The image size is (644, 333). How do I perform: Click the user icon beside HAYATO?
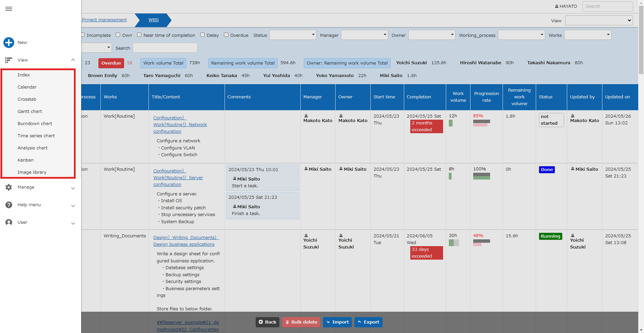557,6
